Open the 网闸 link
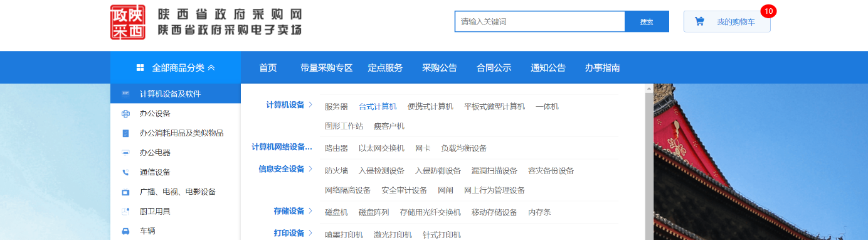868x240 pixels. coord(445,190)
